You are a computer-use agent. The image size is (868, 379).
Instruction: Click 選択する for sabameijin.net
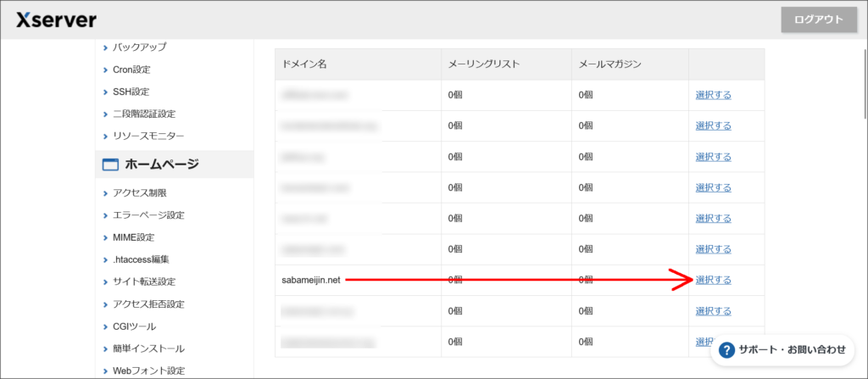tap(713, 280)
